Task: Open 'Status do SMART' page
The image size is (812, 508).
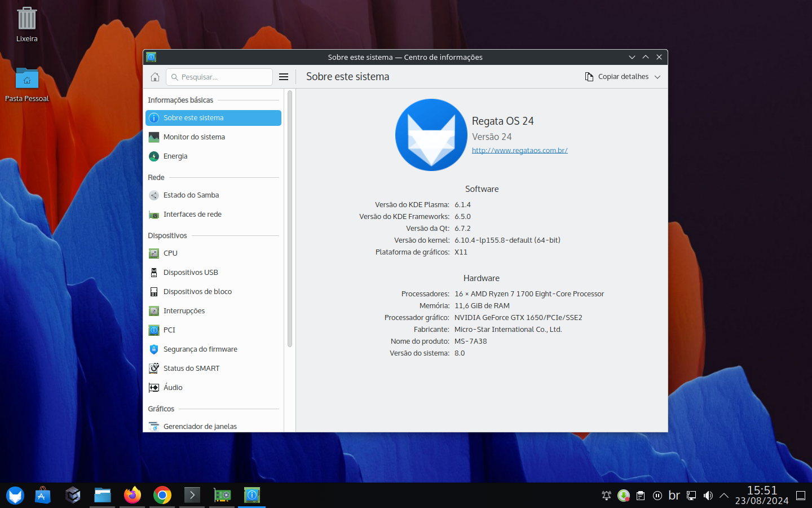Action: [x=213, y=369]
